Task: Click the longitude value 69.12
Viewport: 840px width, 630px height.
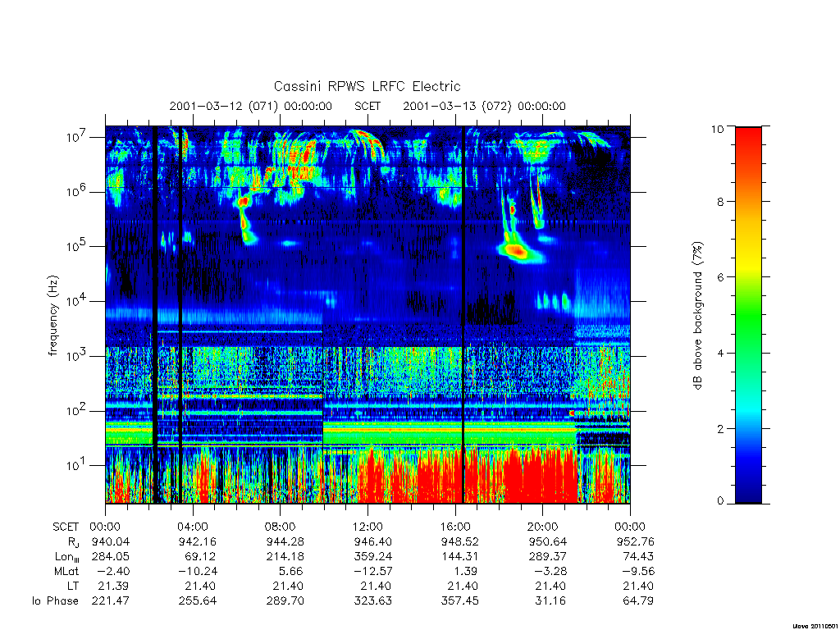Action: point(201,557)
